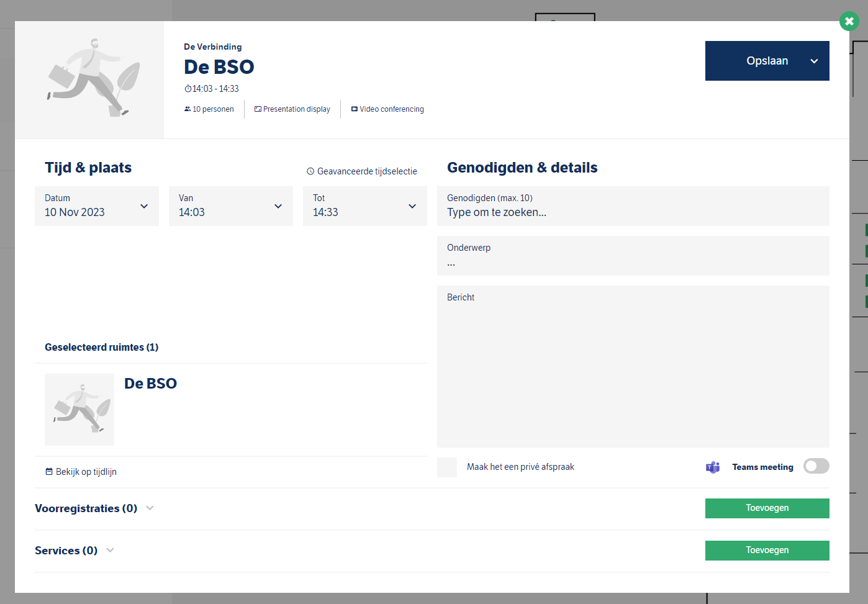Click the Geavanceerde tijdselectie clock icon
Viewport: 868px width, 604px height.
click(x=310, y=171)
